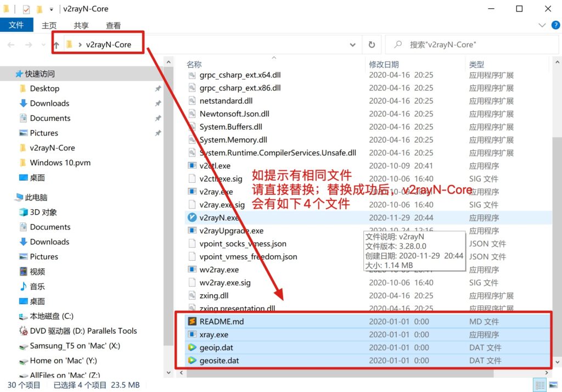Open the 文件 menu tab
Screen dimensions: 562x392
pos(16,25)
